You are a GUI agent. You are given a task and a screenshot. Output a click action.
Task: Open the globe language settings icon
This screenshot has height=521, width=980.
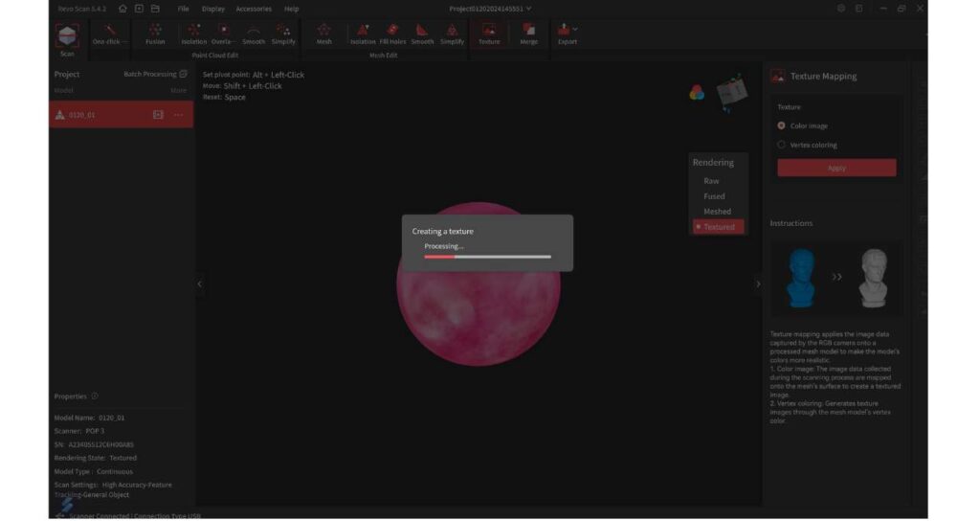[841, 9]
